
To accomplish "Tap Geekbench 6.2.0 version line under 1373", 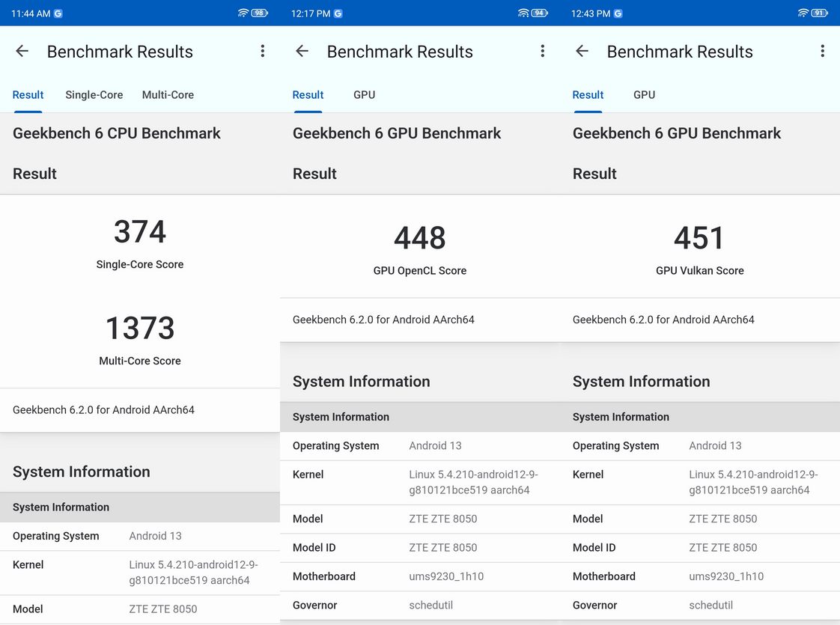I will coord(103,409).
